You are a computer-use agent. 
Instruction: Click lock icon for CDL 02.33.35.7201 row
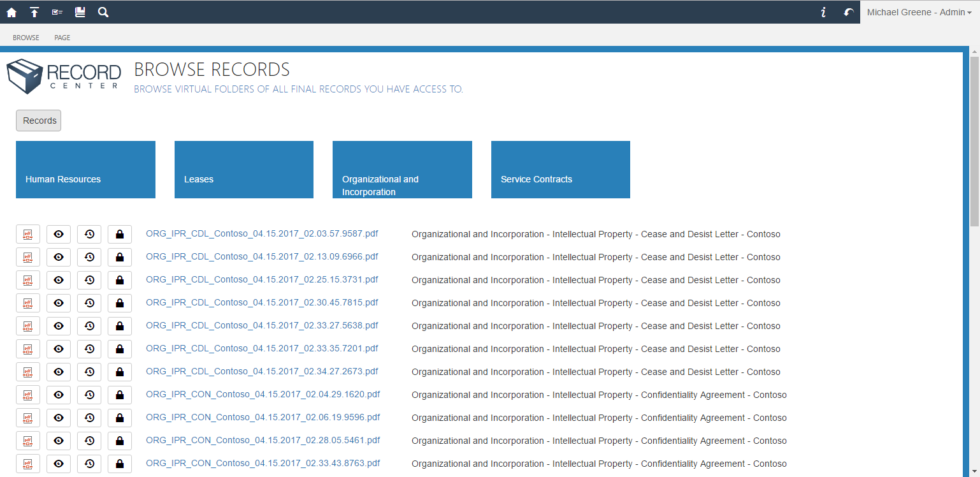point(120,349)
